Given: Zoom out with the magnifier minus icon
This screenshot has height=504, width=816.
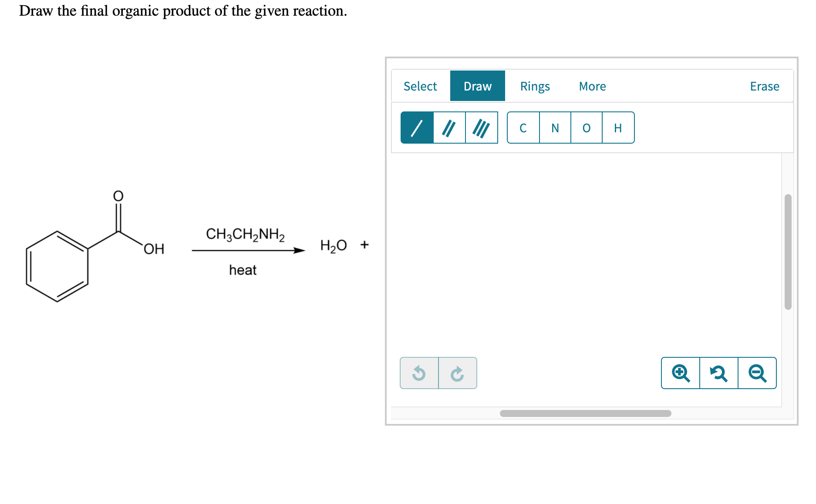Looking at the screenshot, I should [757, 373].
